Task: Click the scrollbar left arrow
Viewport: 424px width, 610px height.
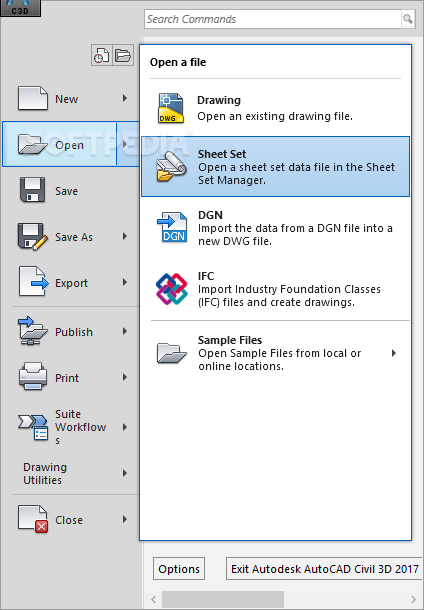Action: (x=154, y=599)
